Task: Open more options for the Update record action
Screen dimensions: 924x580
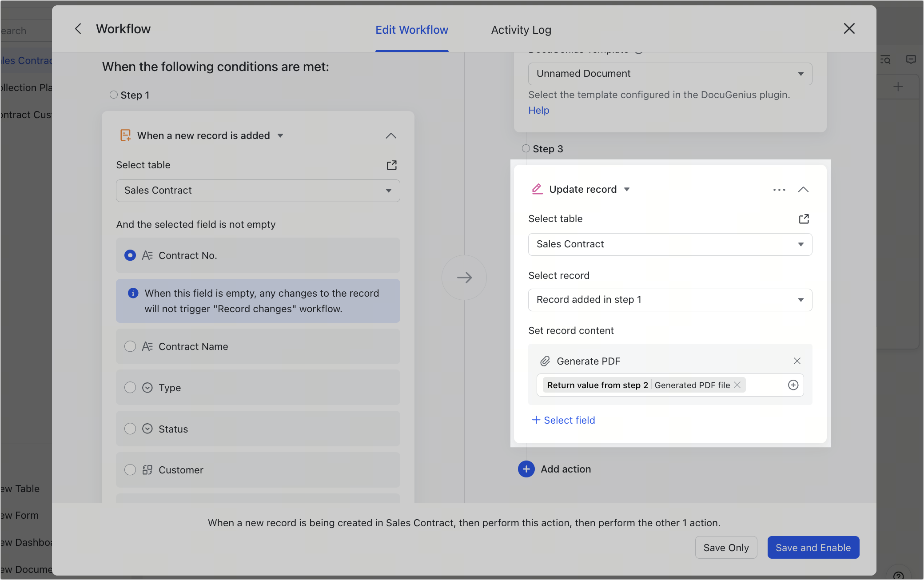Action: [779, 189]
